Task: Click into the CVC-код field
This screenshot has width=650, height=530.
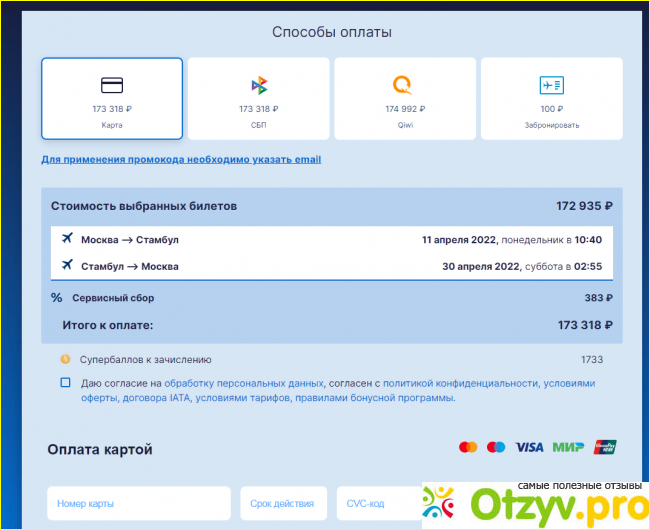Action: [x=375, y=504]
